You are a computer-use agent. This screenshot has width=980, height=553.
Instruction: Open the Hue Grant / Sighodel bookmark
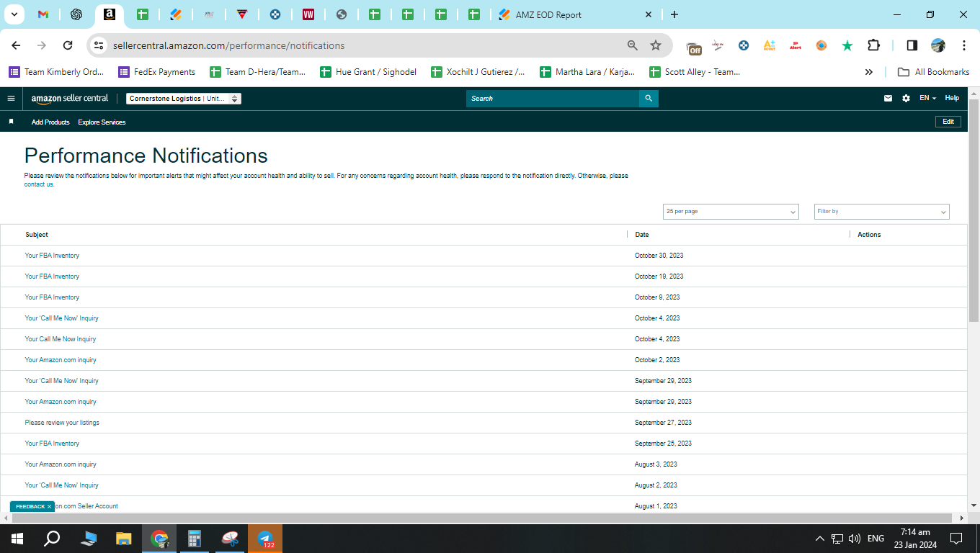pos(368,72)
